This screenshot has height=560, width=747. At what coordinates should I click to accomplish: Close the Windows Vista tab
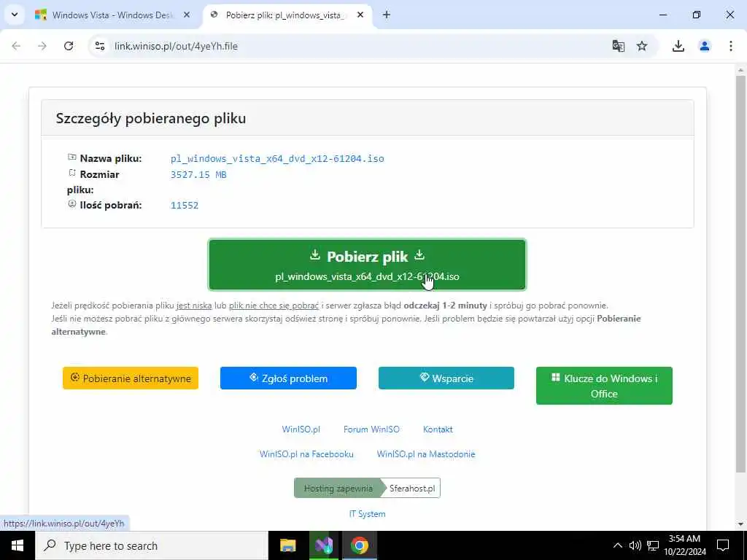coord(187,15)
